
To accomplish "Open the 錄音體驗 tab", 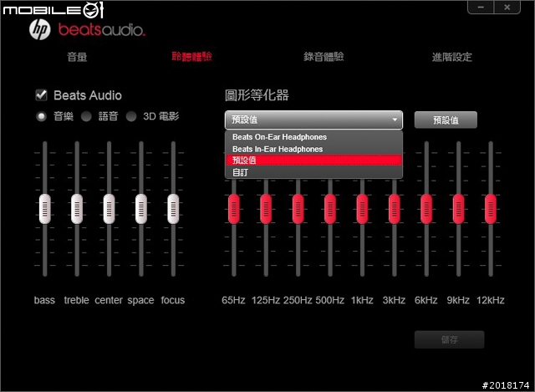I will click(324, 57).
